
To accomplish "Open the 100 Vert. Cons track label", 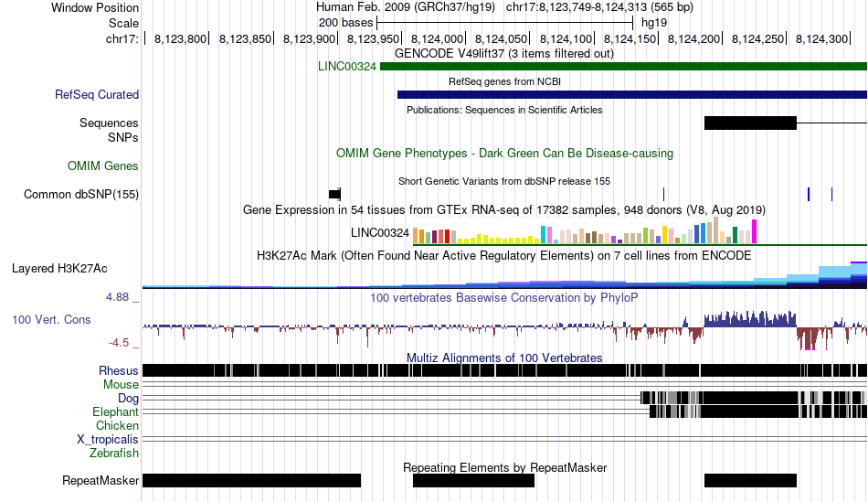I will pos(51,320).
